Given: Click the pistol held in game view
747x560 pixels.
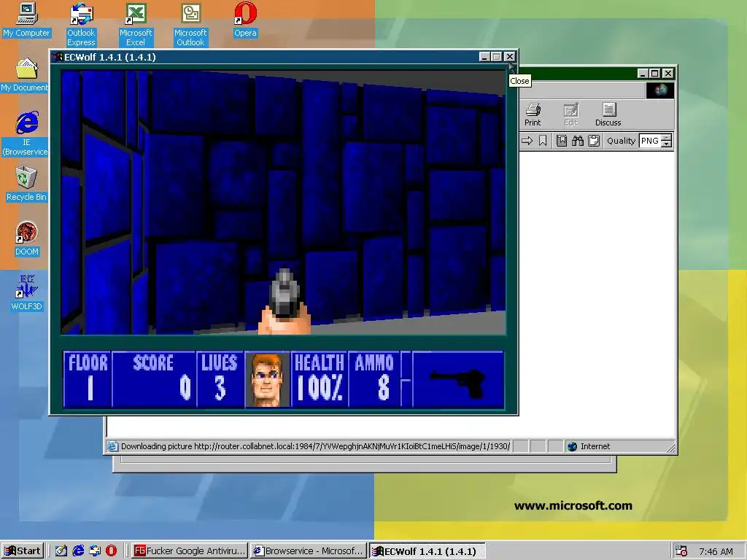Looking at the screenshot, I should pos(285,301).
